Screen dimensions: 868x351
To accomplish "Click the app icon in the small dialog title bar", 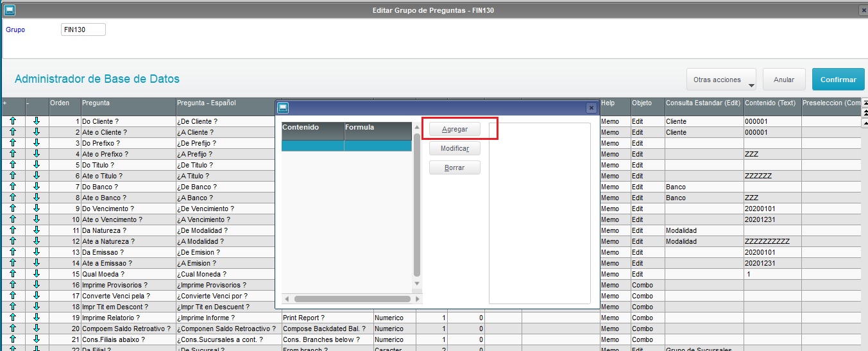I will click(283, 108).
